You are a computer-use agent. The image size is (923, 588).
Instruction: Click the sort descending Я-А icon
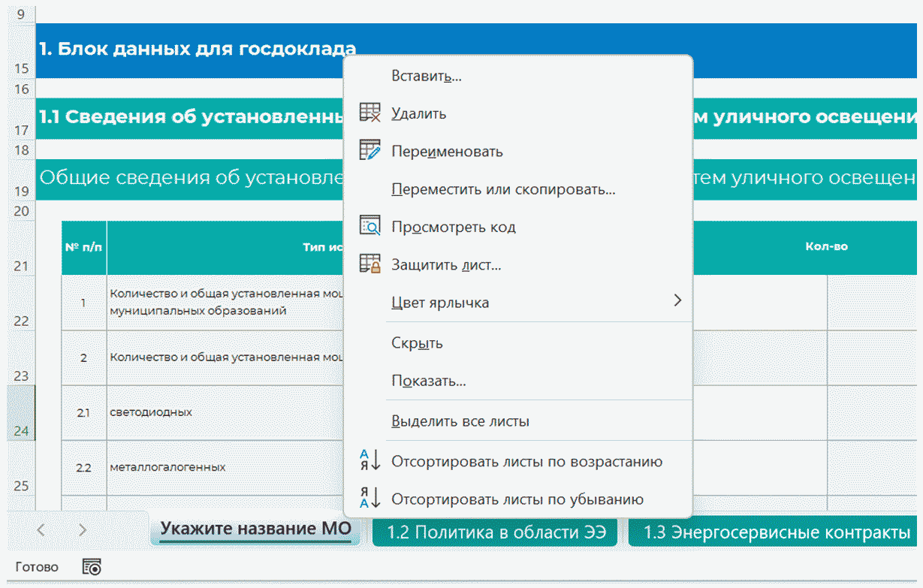coord(370,499)
